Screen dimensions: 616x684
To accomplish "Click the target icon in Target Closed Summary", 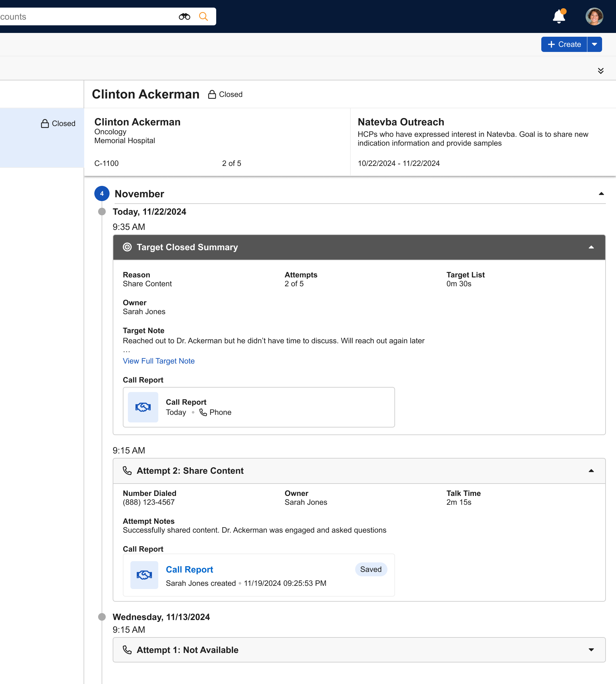I will (127, 247).
